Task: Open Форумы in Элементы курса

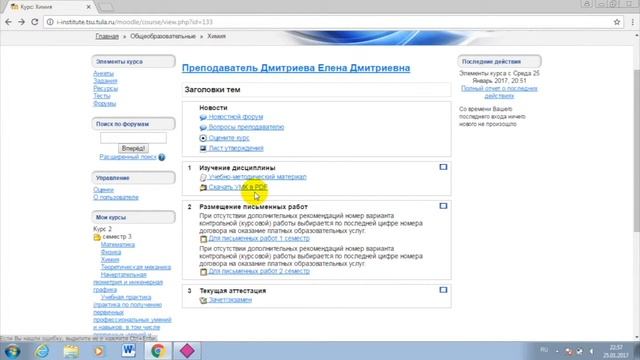Action: 104,104
